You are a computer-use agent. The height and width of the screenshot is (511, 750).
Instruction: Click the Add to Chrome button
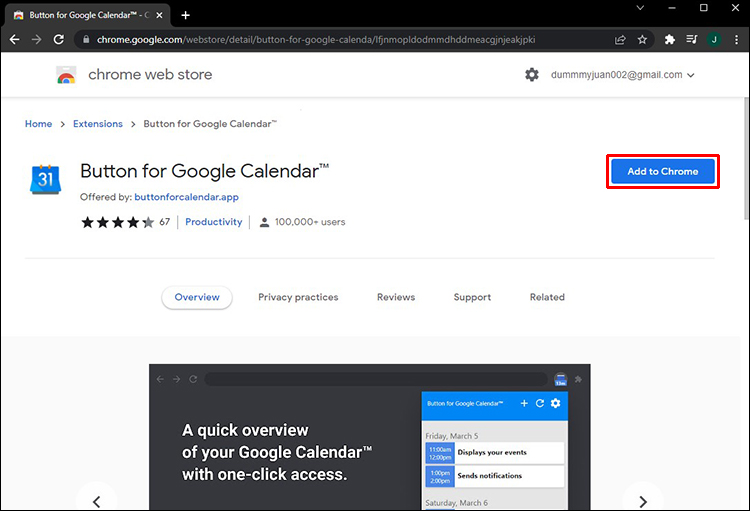pyautogui.click(x=663, y=171)
